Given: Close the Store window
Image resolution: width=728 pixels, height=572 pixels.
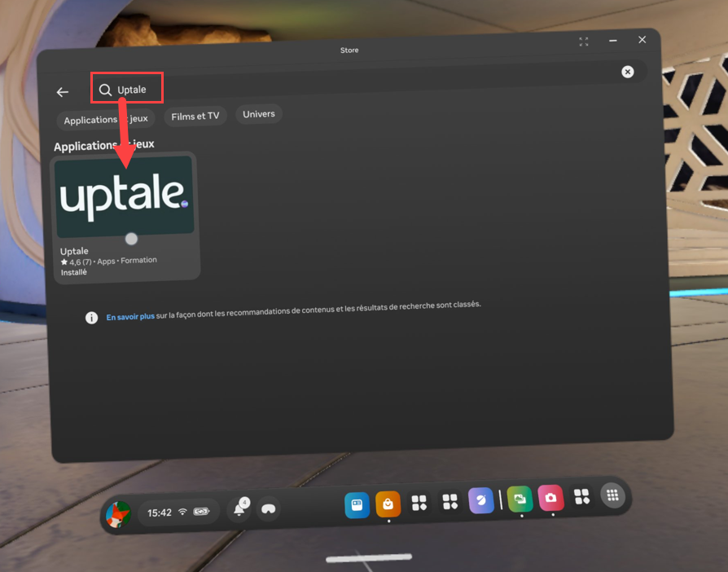Looking at the screenshot, I should click(x=642, y=39).
